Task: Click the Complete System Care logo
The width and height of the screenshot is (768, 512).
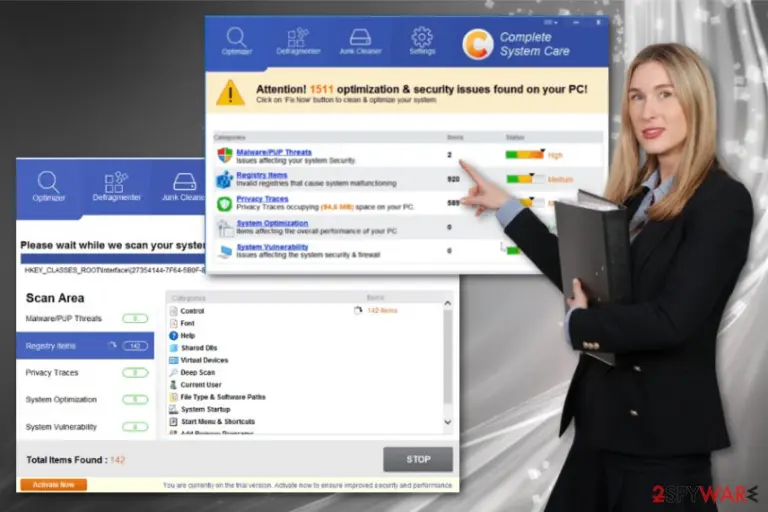Action: pyautogui.click(x=478, y=44)
